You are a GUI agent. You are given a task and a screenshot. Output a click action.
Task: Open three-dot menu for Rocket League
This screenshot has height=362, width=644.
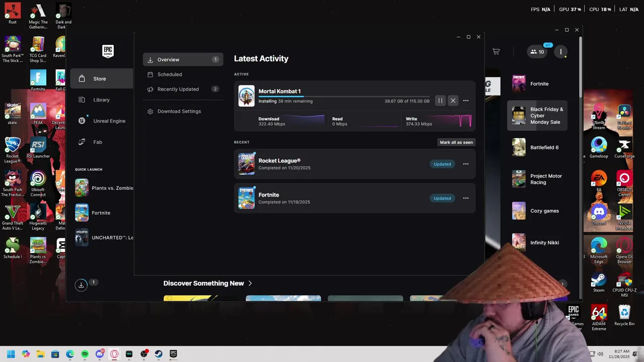click(x=466, y=164)
